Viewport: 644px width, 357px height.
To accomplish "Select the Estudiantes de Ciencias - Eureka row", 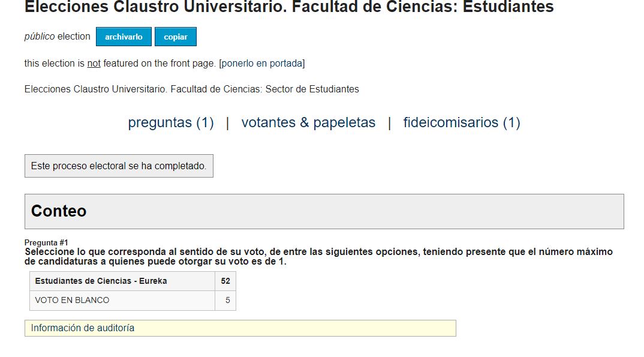I will coord(133,281).
